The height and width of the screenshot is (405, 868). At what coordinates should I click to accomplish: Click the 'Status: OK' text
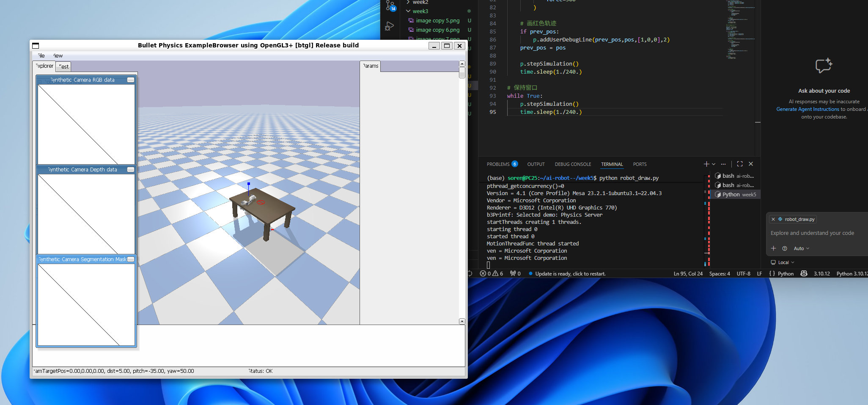coord(261,371)
